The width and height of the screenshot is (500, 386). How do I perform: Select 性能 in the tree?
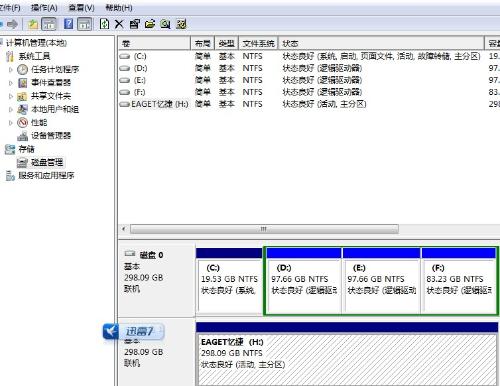[39, 122]
